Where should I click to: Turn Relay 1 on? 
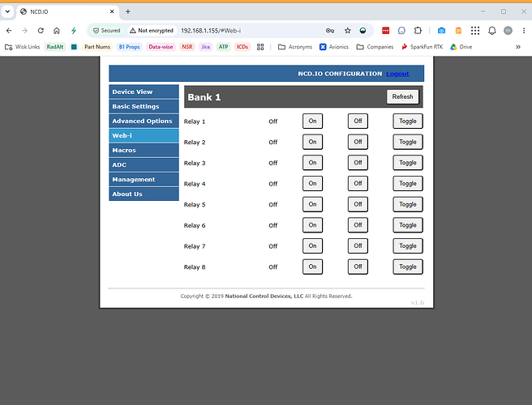click(312, 121)
